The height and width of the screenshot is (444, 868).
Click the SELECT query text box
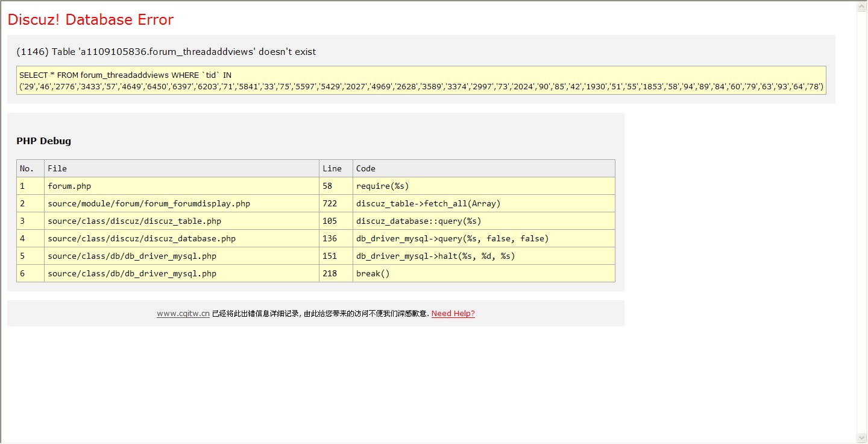point(421,81)
